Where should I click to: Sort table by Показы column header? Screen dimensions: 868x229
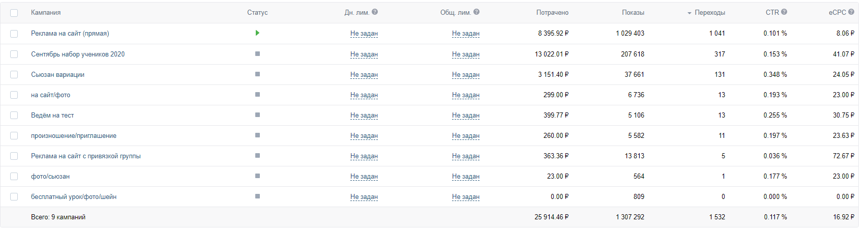(x=633, y=12)
